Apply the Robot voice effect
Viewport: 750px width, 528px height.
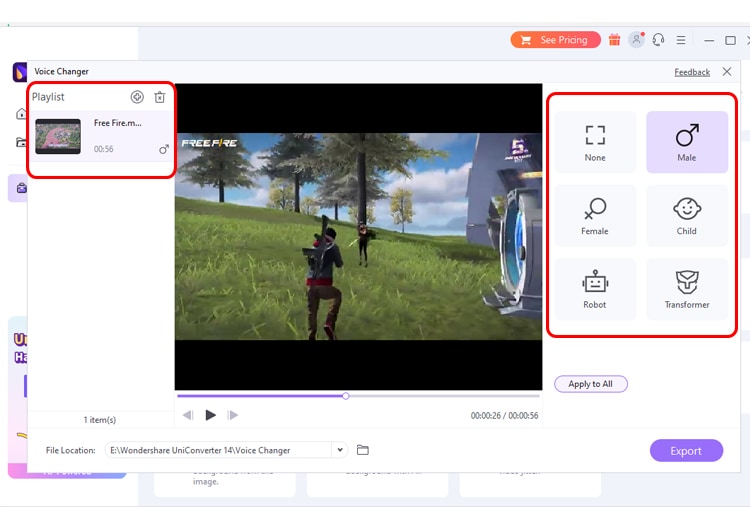(595, 289)
